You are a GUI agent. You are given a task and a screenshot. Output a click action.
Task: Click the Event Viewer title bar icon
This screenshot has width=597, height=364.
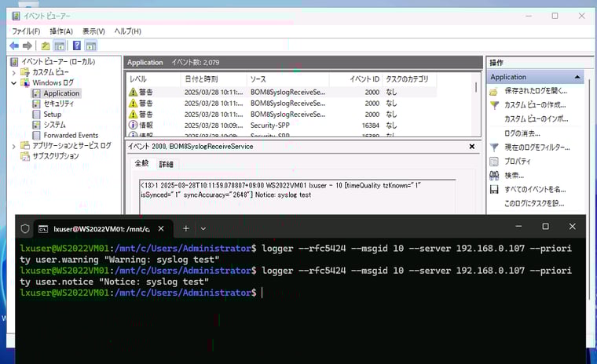[x=16, y=16]
